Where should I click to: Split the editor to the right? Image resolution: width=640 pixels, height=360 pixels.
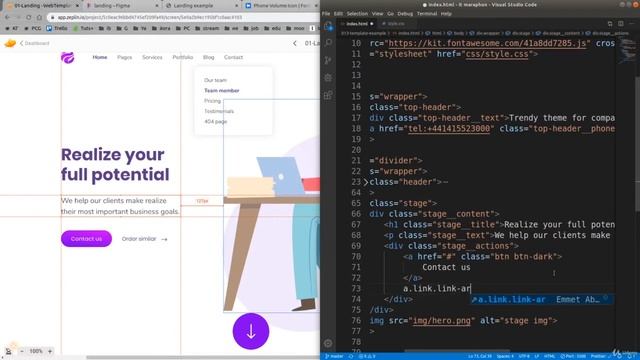point(620,24)
